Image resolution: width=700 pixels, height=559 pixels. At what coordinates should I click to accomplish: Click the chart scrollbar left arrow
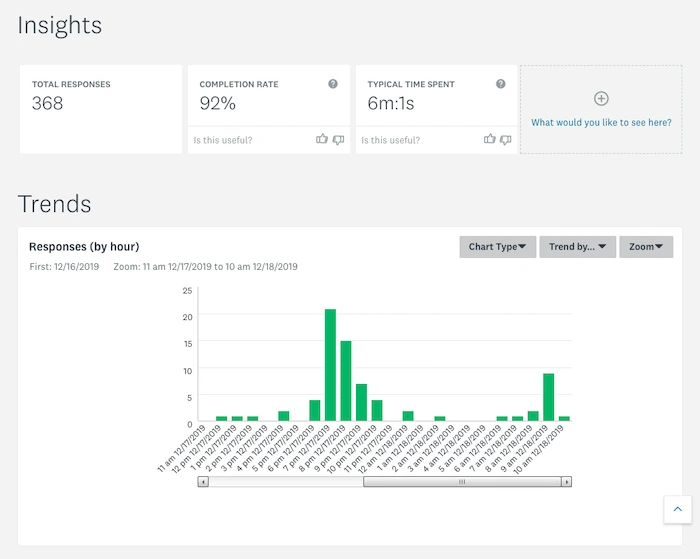pyautogui.click(x=203, y=482)
